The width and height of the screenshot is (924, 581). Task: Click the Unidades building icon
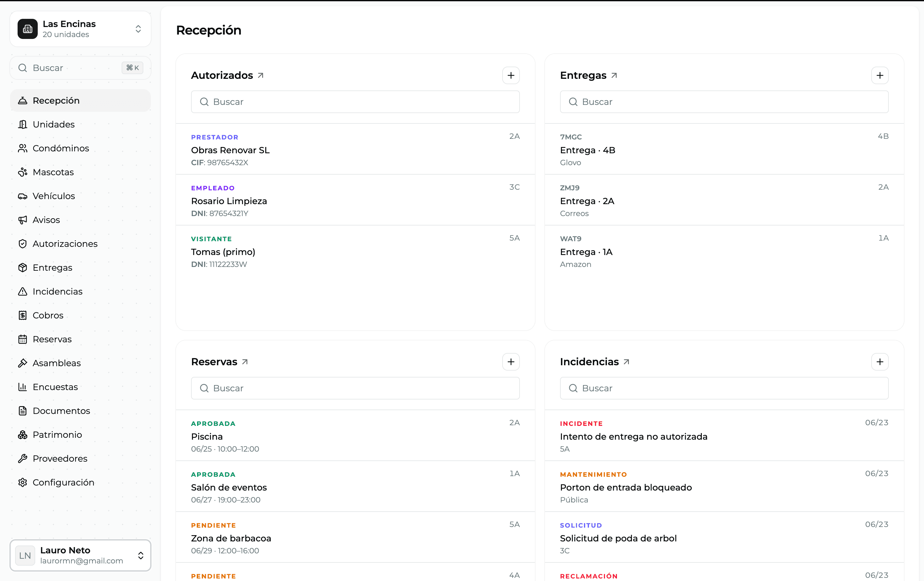(x=23, y=124)
